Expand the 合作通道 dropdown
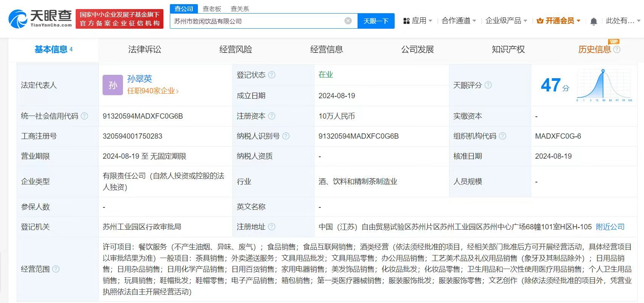The image size is (644, 303). click(459, 21)
